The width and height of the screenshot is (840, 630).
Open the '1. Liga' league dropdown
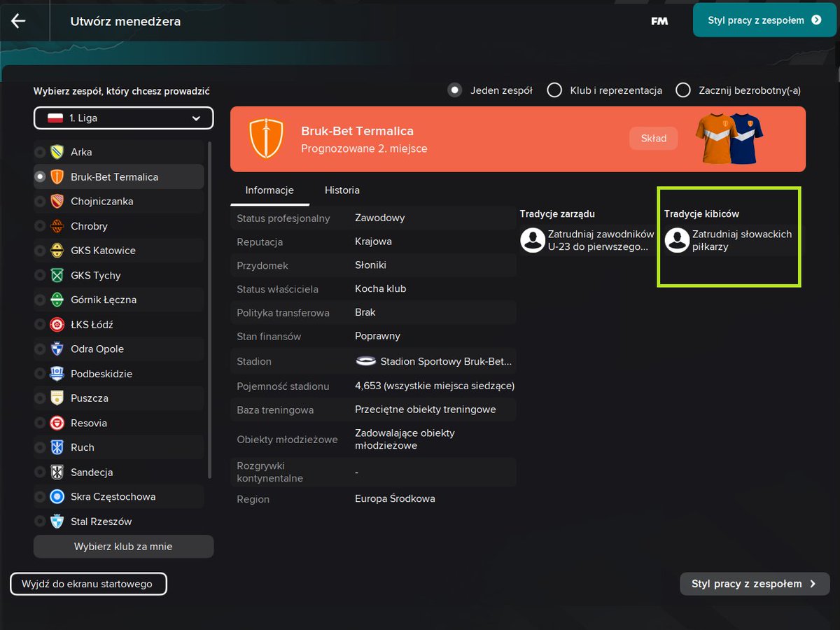click(123, 118)
